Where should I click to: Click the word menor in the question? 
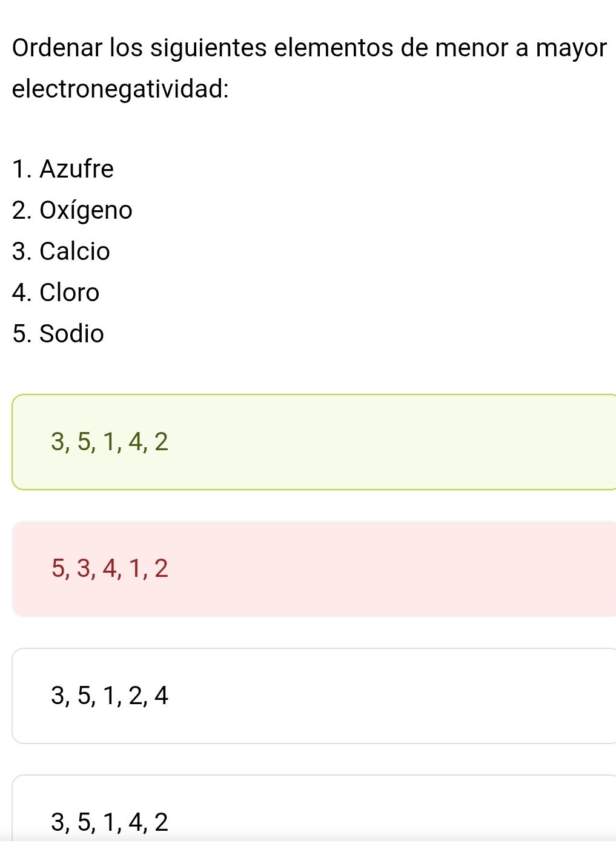(x=474, y=48)
